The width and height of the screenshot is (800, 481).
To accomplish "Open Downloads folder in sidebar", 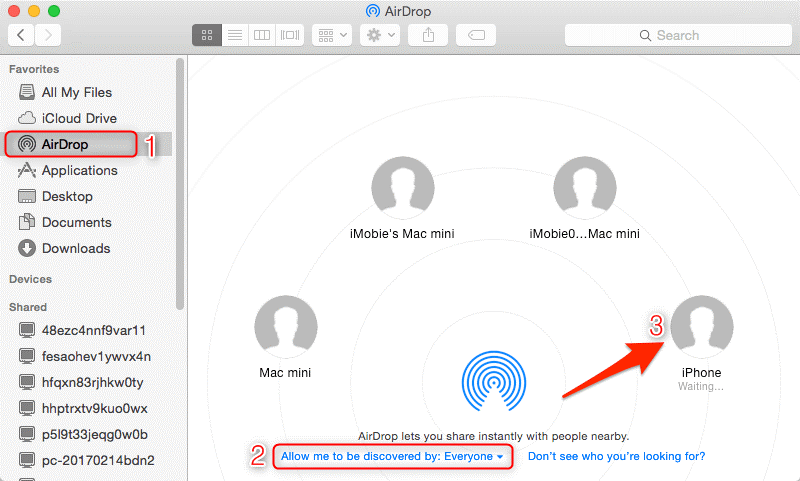I will pos(64,248).
